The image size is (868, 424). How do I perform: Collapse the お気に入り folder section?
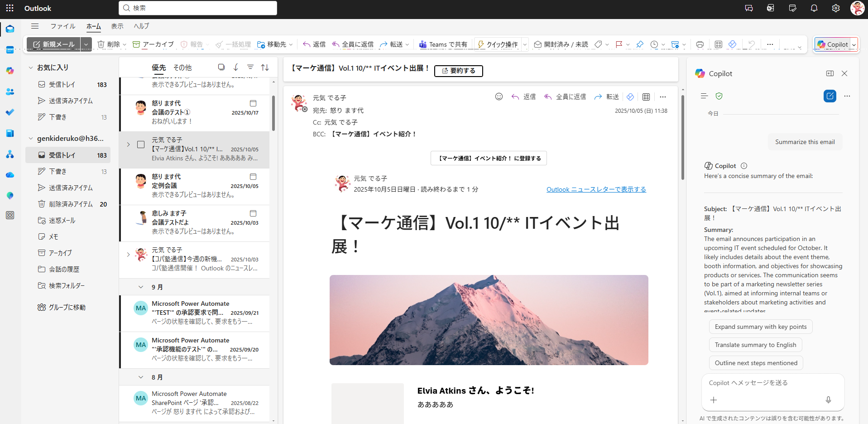[x=31, y=67]
